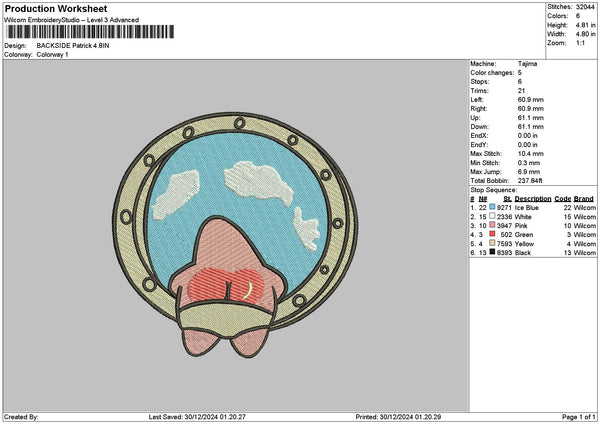Image resolution: width=600 pixels, height=424 pixels.
Task: Click the Brand column header
Action: click(x=584, y=199)
